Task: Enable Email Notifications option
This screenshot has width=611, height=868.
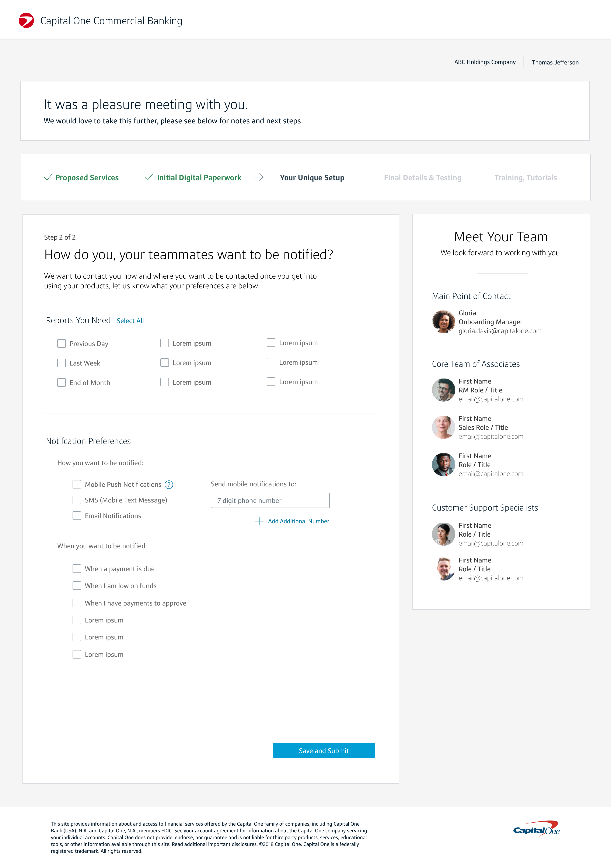Action: [77, 516]
